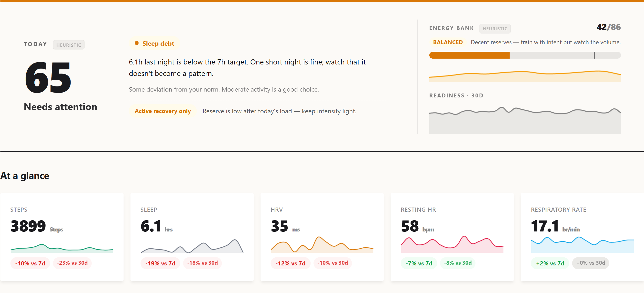Image resolution: width=644 pixels, height=293 pixels.
Task: Open the green Steps sparkline
Action: pos(62,248)
